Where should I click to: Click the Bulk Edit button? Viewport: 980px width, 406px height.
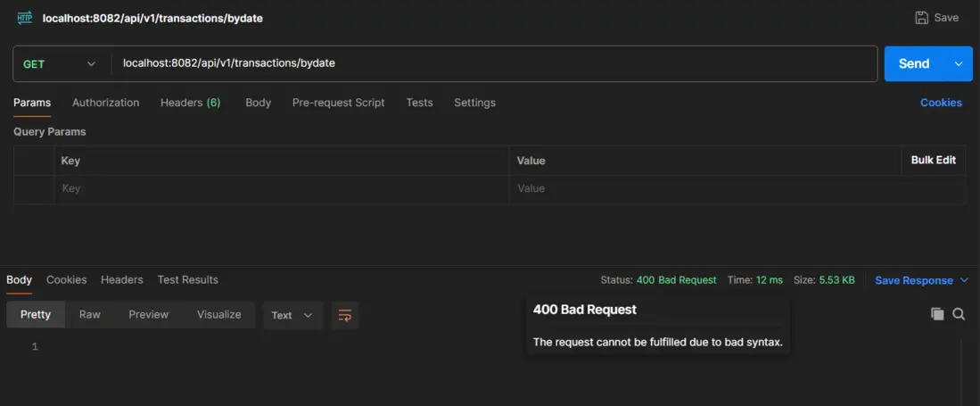coord(933,161)
